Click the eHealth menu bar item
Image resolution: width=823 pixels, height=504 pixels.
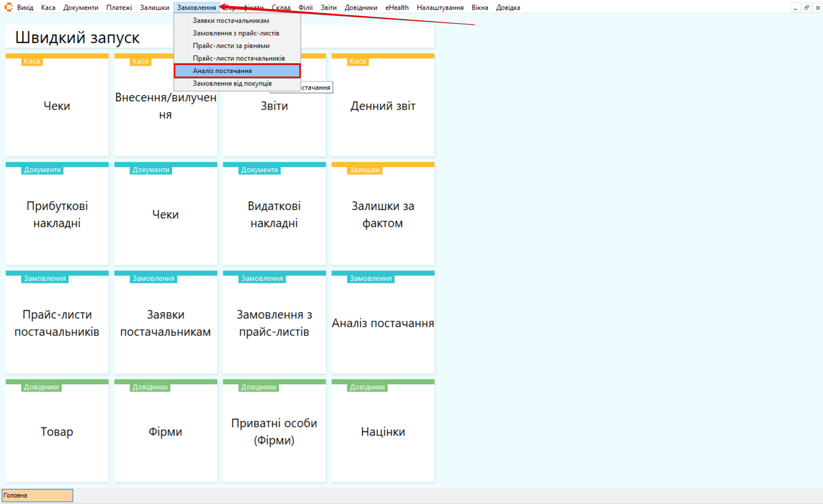(397, 8)
